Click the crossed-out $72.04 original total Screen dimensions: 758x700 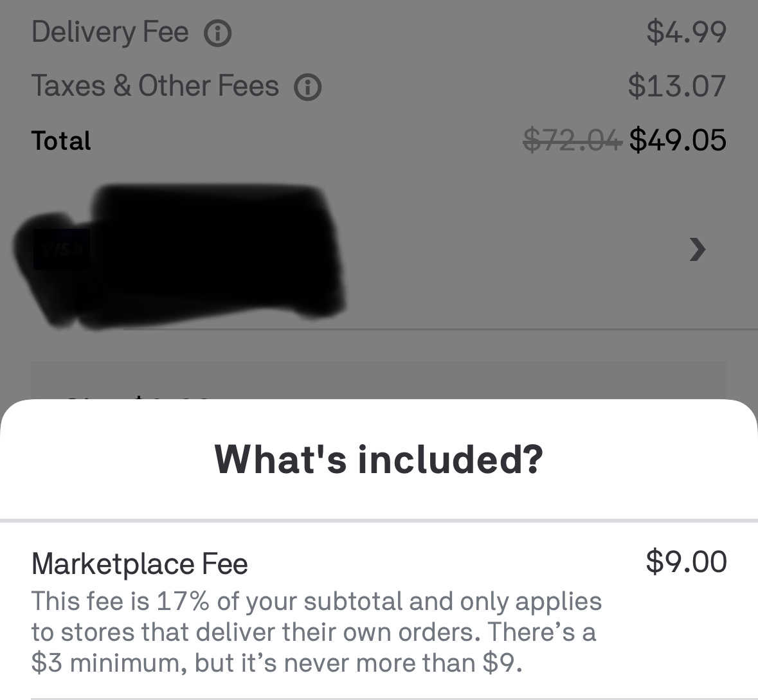point(572,140)
